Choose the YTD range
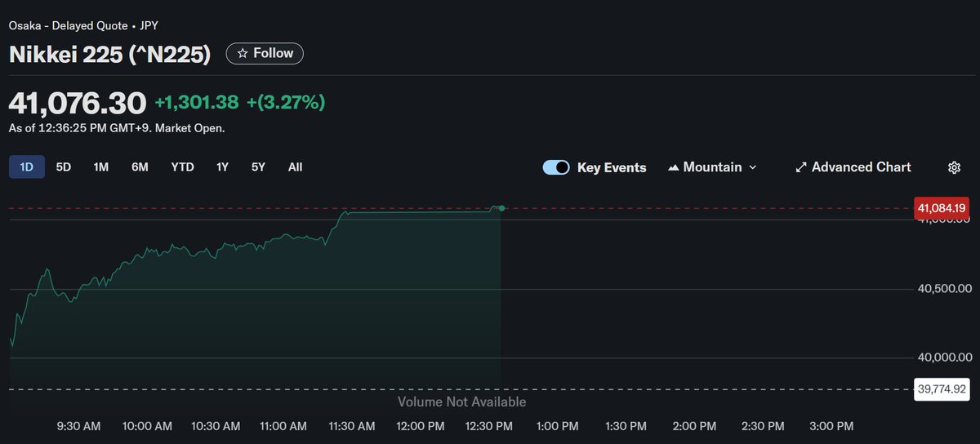 pos(182,166)
